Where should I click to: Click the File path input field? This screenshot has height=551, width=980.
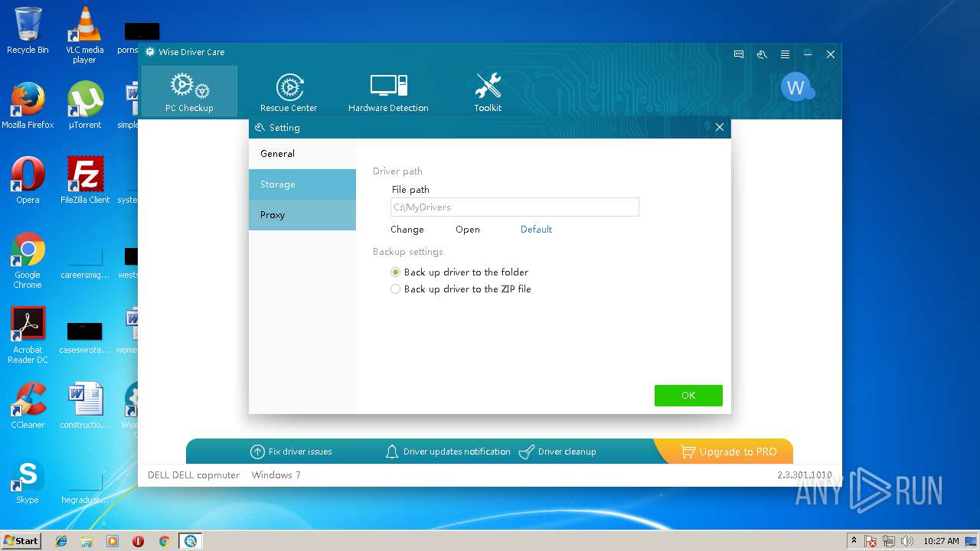(514, 207)
